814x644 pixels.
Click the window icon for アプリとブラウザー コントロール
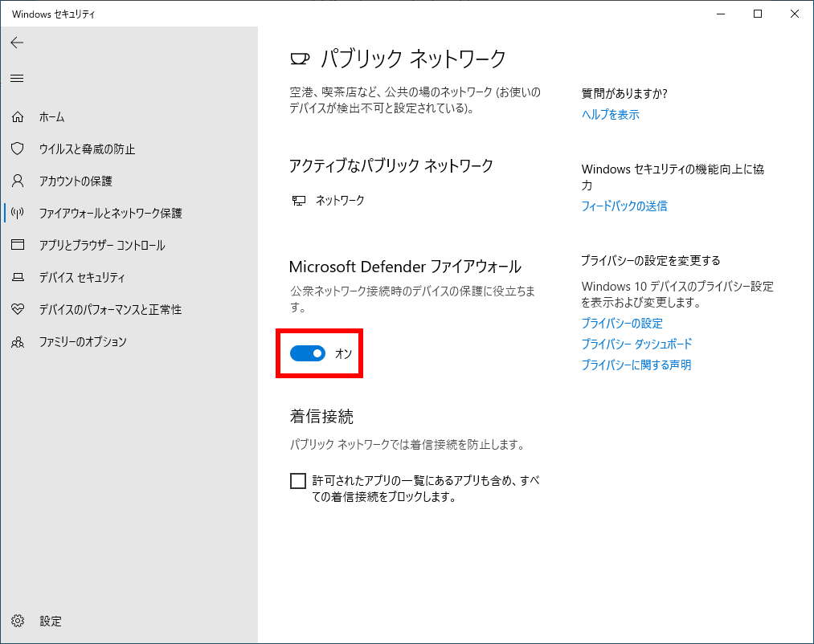tap(18, 244)
